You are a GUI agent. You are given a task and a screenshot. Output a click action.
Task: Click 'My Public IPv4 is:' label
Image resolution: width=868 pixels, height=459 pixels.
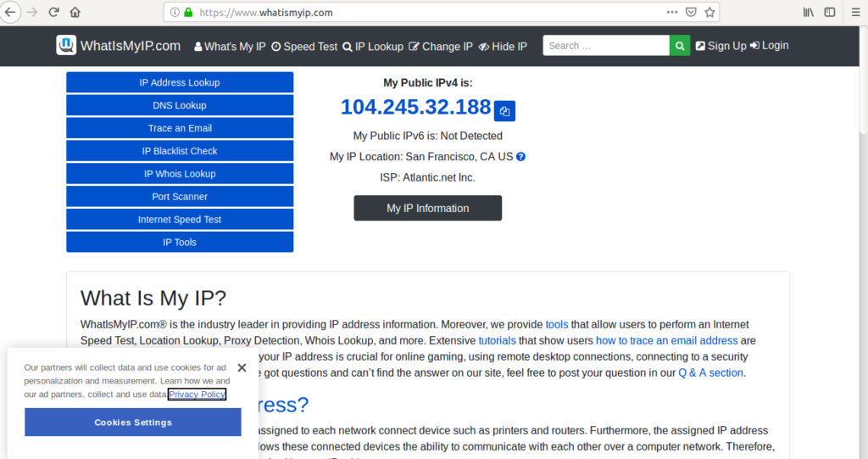coord(428,83)
